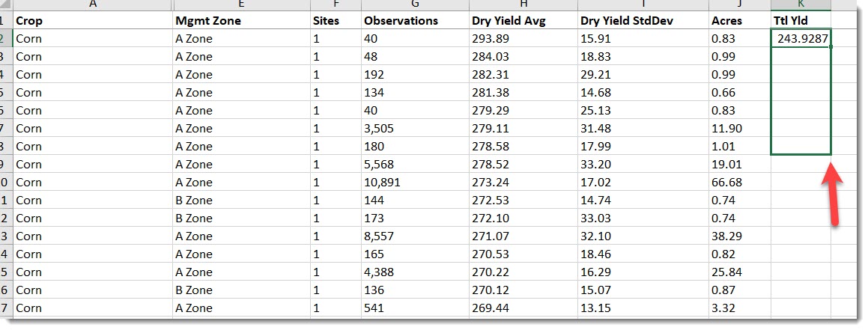Select the cell containing 243.9287
Image resolution: width=868 pixels, height=330 pixels.
(x=801, y=39)
